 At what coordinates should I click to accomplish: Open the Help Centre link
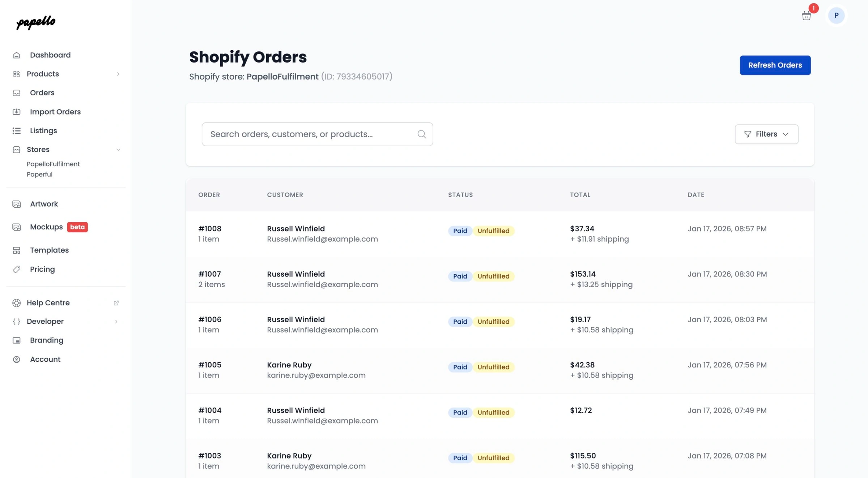[x=48, y=302]
